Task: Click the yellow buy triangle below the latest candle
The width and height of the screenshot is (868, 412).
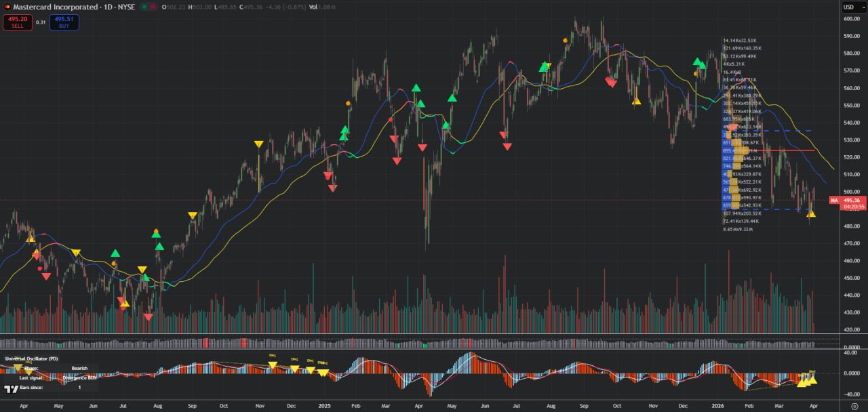Action: pyautogui.click(x=811, y=215)
